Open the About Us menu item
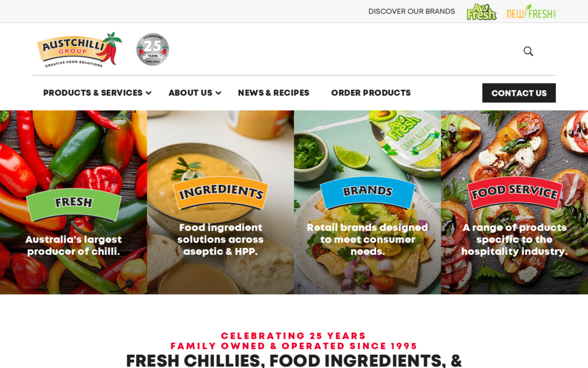The image size is (588, 368). (x=190, y=93)
